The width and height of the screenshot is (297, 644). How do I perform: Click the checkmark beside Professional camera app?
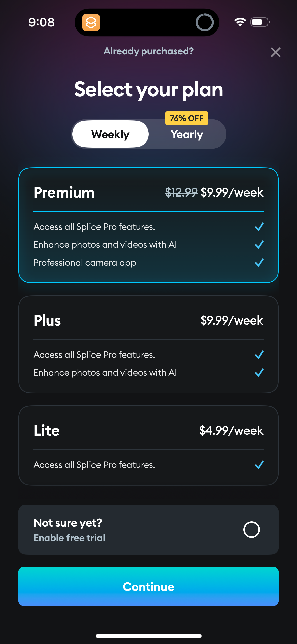click(259, 263)
